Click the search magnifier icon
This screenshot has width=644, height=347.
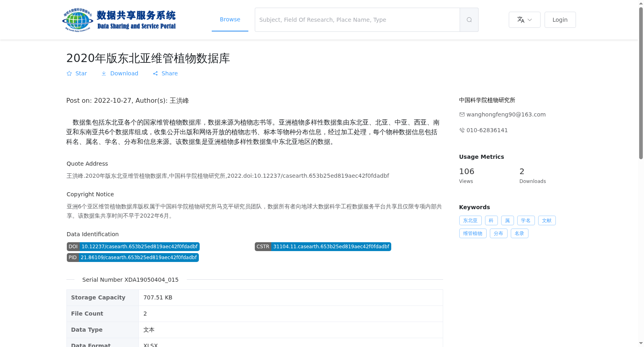469,20
